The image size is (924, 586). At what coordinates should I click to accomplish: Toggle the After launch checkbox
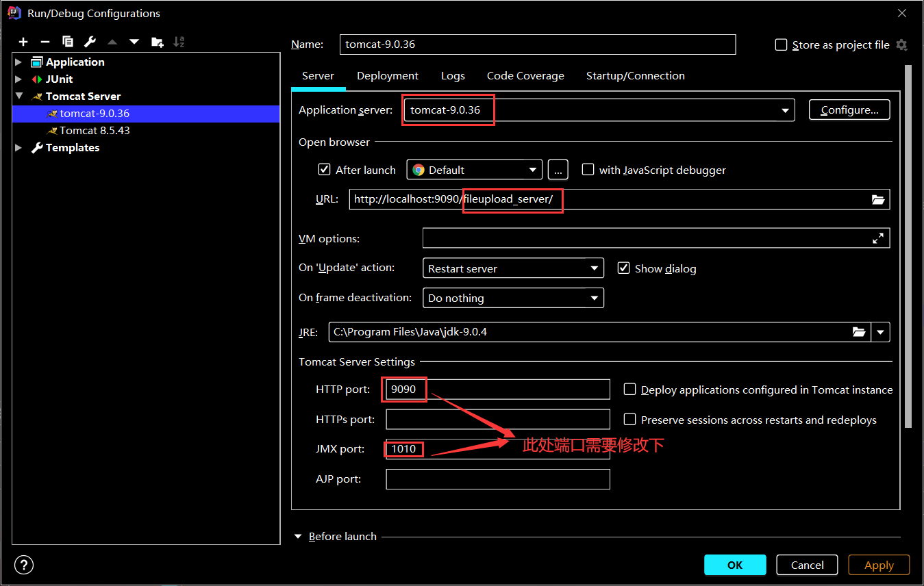pos(325,170)
